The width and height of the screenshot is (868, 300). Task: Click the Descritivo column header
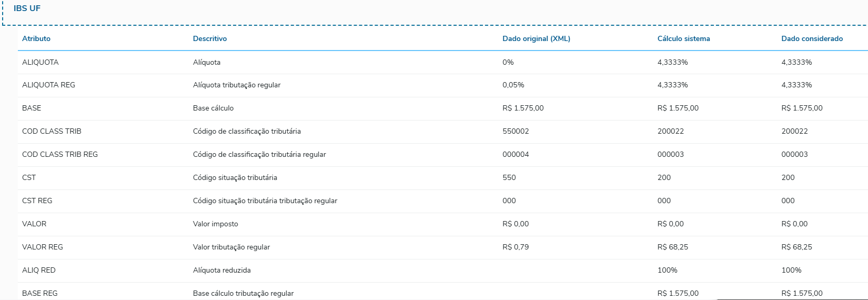[x=210, y=38]
